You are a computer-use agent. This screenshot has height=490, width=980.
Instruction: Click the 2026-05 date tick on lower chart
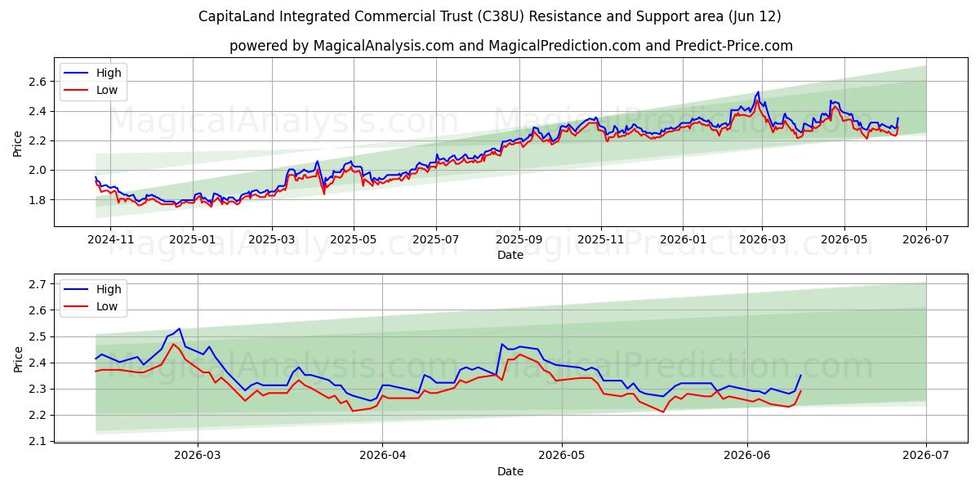[562, 456]
